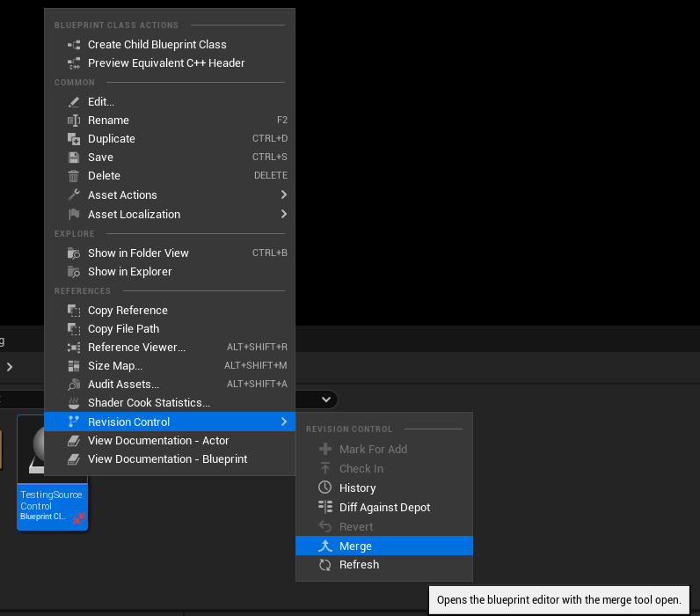Click the Refresh arrows icon
Screen dimensions: 700x616
click(x=324, y=565)
